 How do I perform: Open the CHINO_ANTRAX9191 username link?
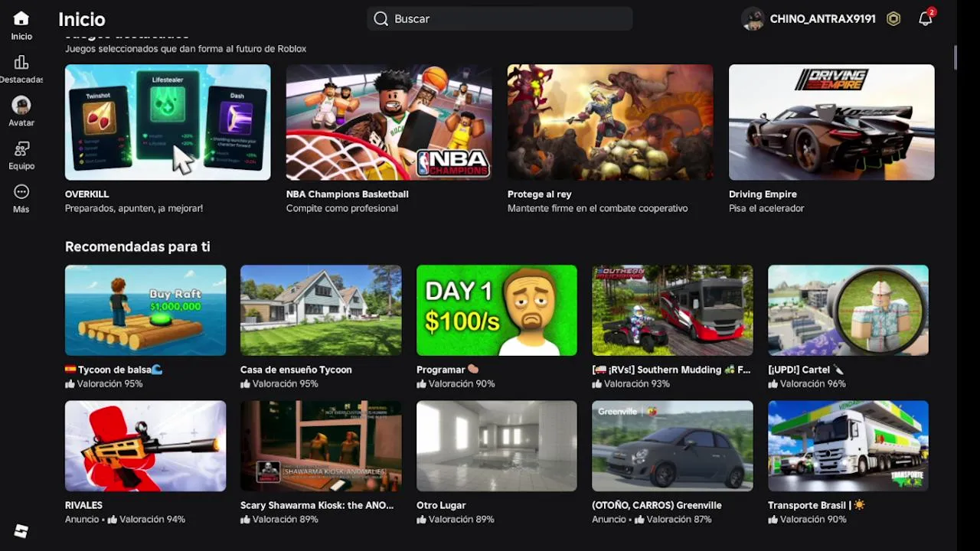(822, 19)
